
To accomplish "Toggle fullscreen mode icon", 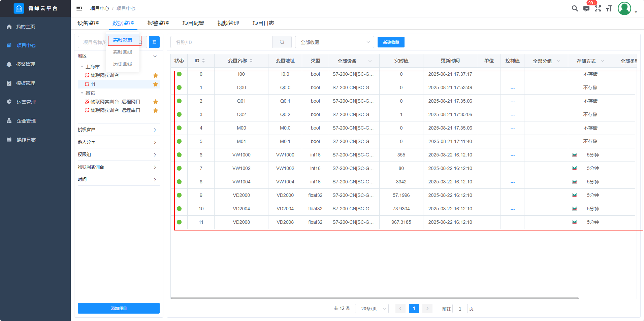I will (598, 9).
